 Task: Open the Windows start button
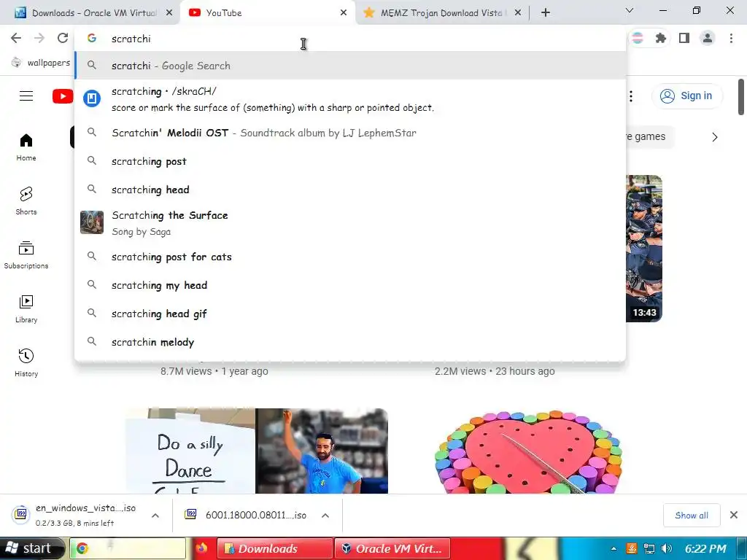(x=31, y=548)
